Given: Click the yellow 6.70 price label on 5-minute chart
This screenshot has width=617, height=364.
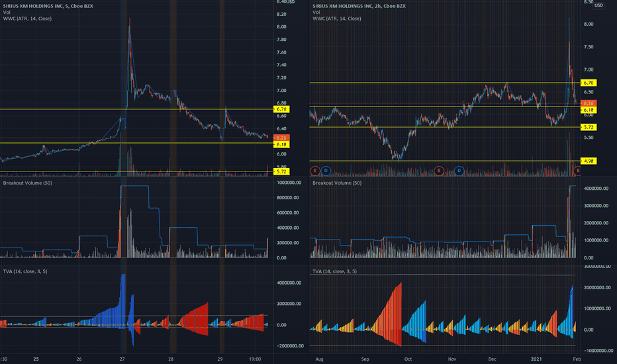Looking at the screenshot, I should click(281, 109).
